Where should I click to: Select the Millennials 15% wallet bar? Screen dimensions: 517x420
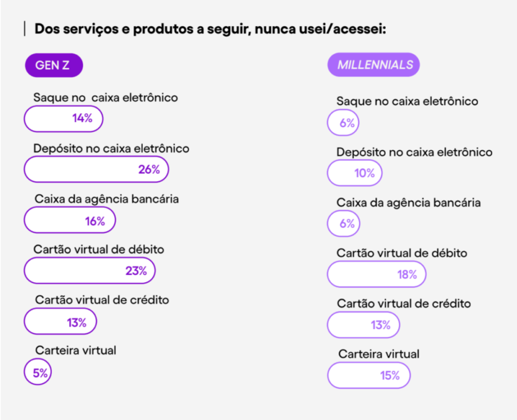(x=369, y=376)
